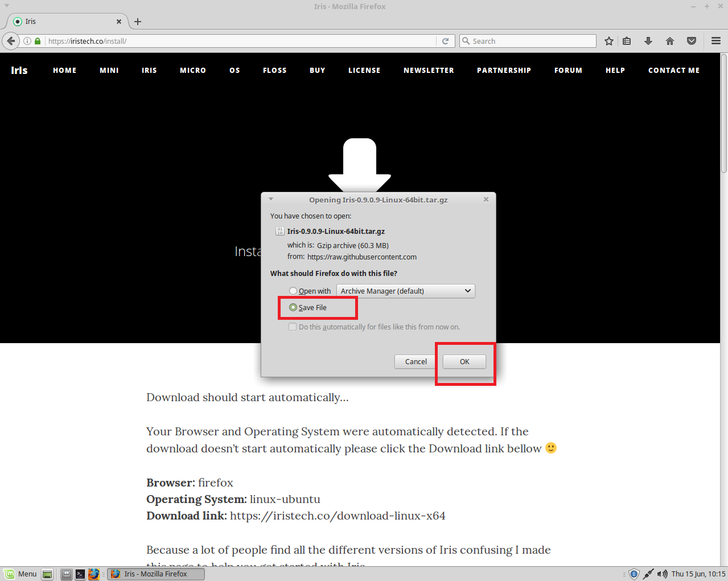
Task: Click the source text https://raw.githubusercontent.com
Action: pyautogui.click(x=362, y=257)
